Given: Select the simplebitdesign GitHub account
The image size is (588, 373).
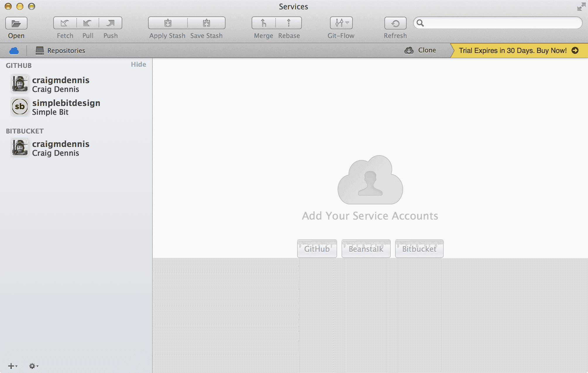Looking at the screenshot, I should [x=76, y=107].
